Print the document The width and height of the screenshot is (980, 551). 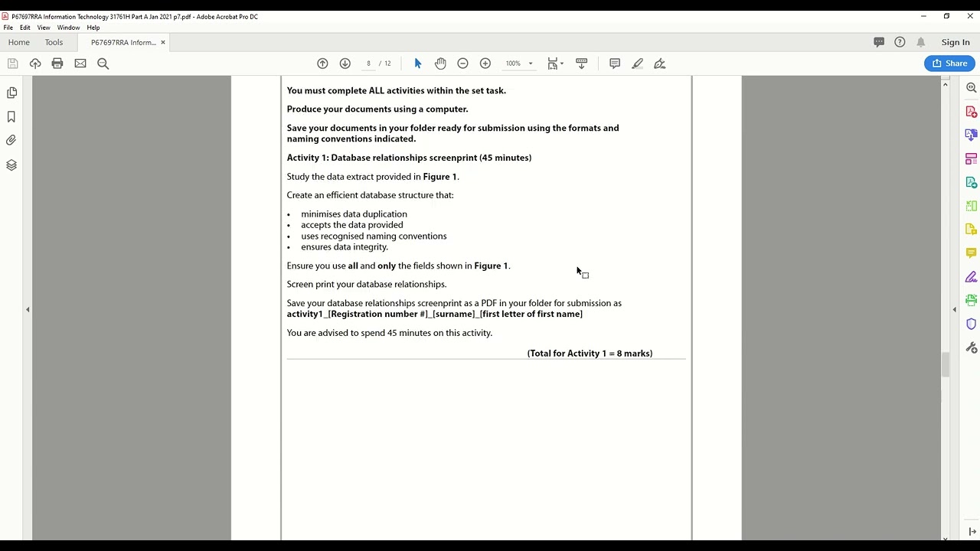click(57, 64)
